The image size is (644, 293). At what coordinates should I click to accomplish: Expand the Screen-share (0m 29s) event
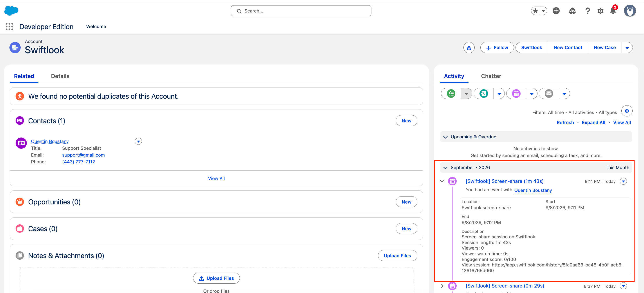click(442, 286)
